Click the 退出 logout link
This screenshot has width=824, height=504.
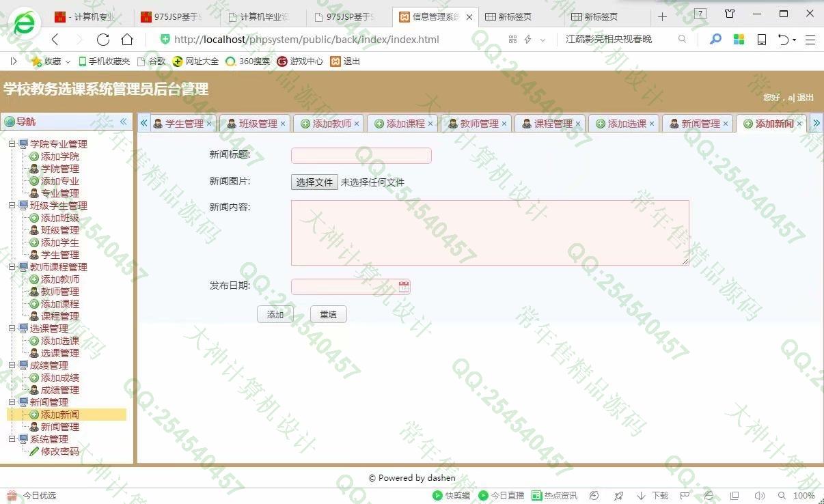point(806,98)
